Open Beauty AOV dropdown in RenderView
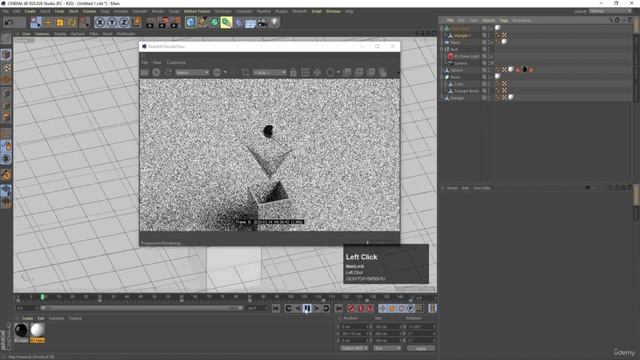 coord(192,73)
